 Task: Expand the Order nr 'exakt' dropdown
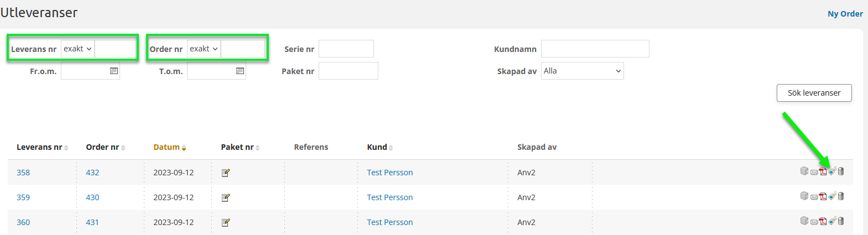(x=204, y=49)
